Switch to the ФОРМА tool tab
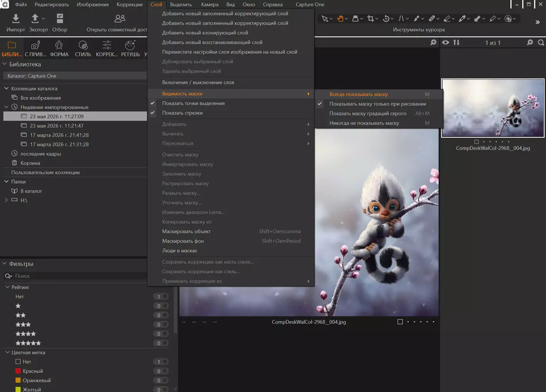The width and height of the screenshot is (546, 392). click(x=59, y=49)
